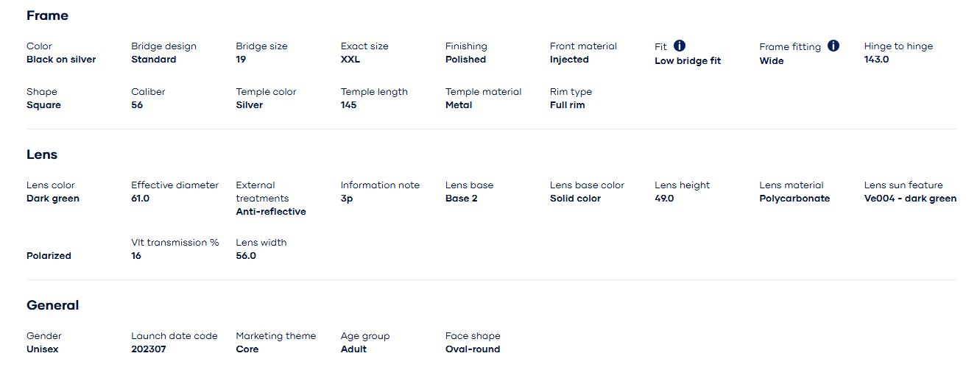Click the info icon next to Fit
This screenshot has height=367, width=980.
(680, 46)
